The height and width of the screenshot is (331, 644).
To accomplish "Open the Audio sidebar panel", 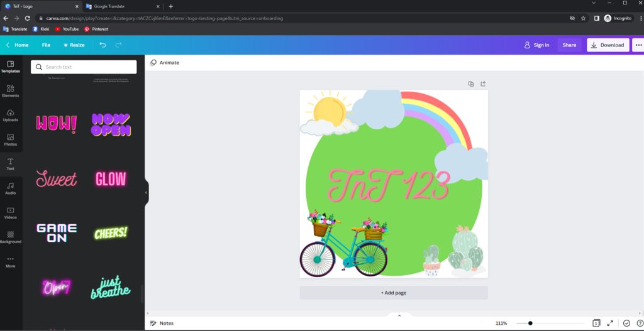I will pos(10,188).
